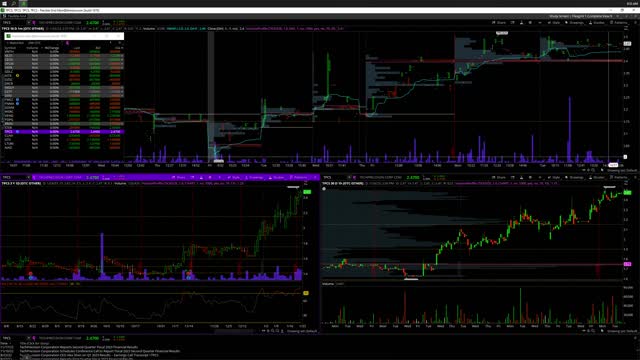Viewport: 640px width, 360px height.
Task: Open Drawings menu in top chart toolbar
Action: [x=575, y=22]
